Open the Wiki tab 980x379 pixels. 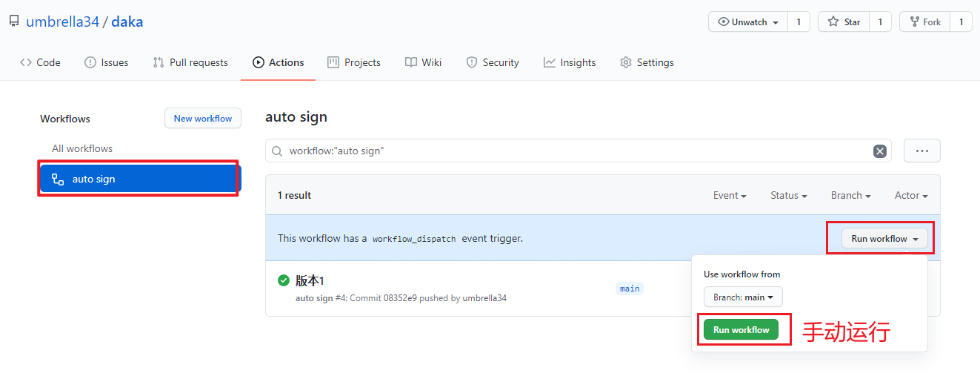click(423, 62)
